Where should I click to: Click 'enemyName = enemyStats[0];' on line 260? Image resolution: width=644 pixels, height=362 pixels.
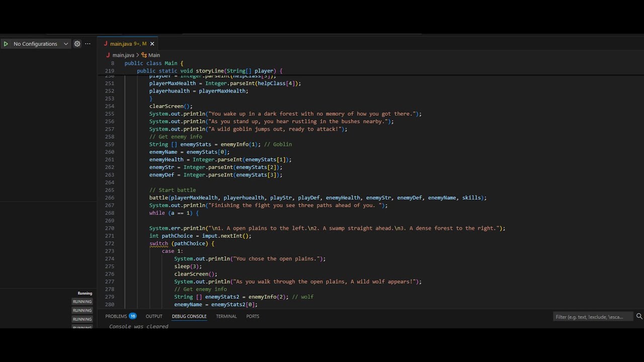[x=190, y=152]
